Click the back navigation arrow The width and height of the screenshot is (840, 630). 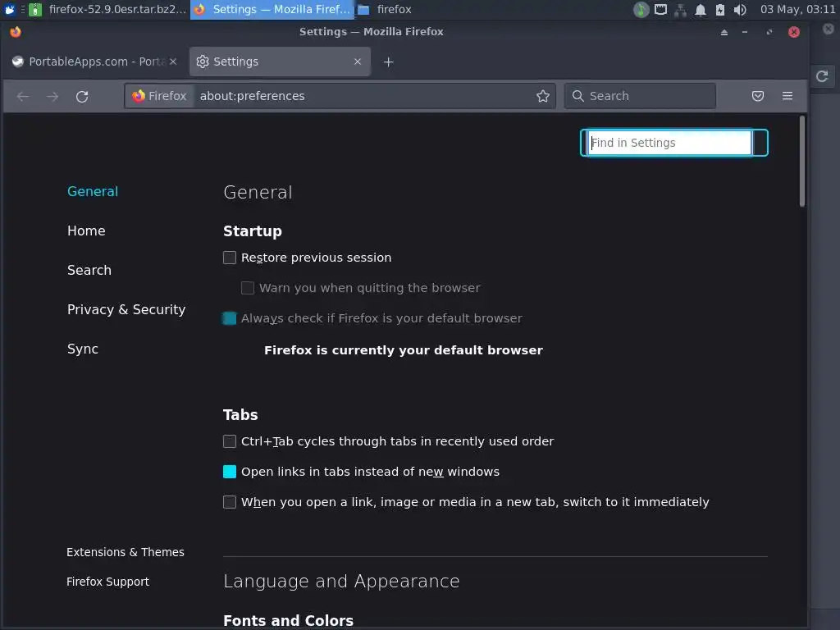pos(22,97)
